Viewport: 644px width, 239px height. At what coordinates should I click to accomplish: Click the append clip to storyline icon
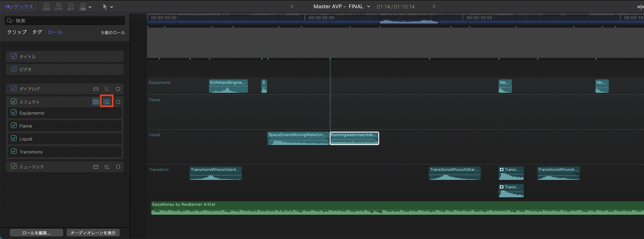coord(71,7)
